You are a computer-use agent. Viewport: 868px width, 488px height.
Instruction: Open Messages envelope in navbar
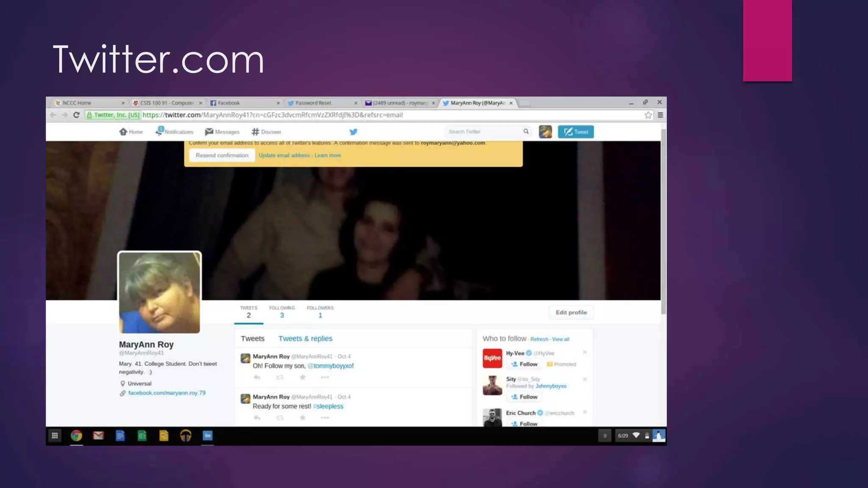coord(209,132)
